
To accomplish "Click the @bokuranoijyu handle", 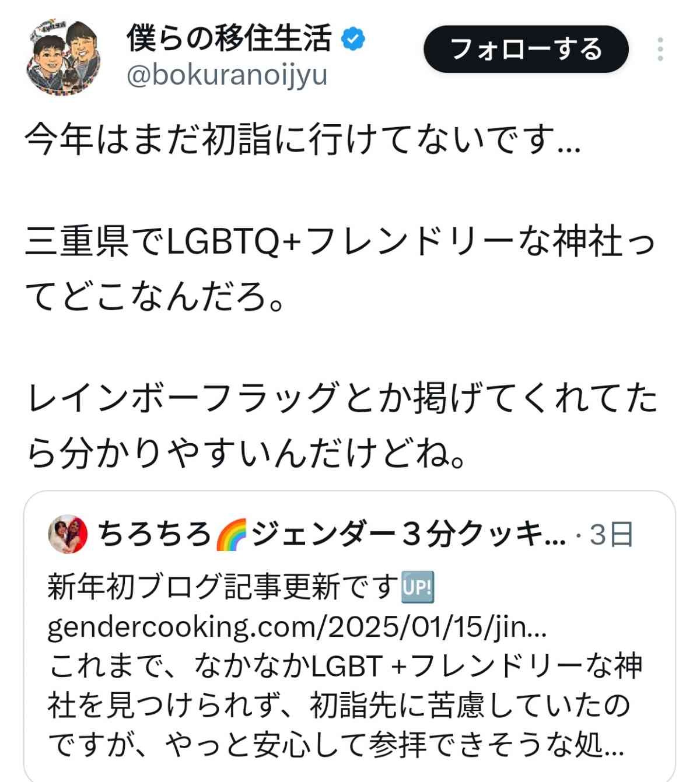I will [x=227, y=75].
